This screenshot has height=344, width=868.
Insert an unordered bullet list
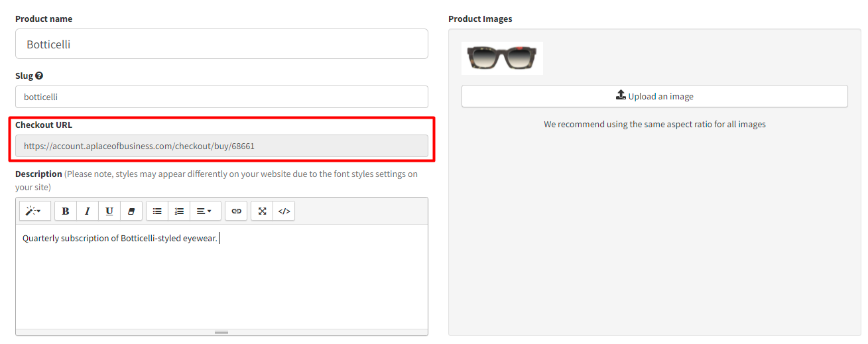tap(157, 211)
